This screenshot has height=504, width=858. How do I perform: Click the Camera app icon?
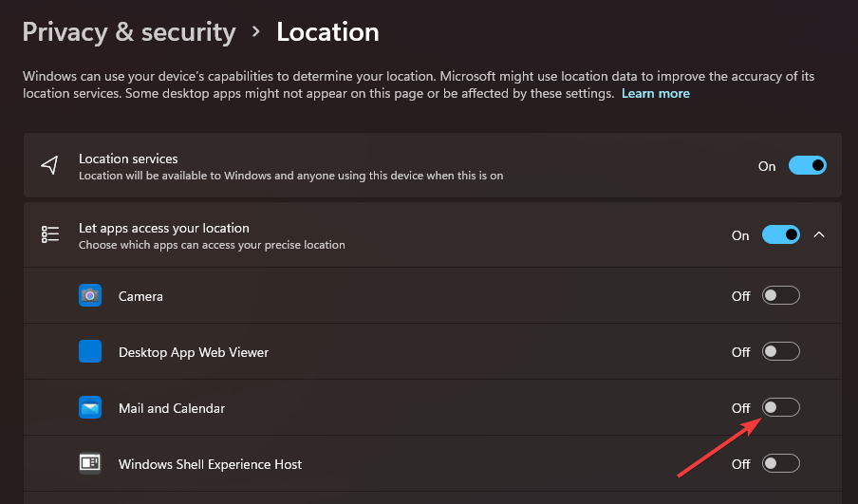[90, 296]
